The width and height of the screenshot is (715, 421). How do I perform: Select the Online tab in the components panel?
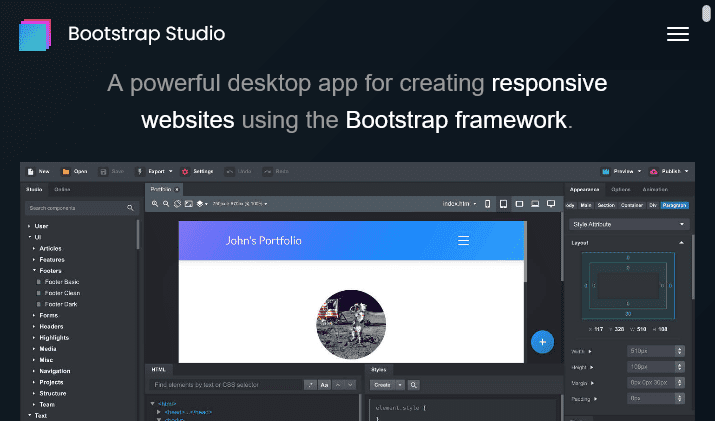(62, 189)
